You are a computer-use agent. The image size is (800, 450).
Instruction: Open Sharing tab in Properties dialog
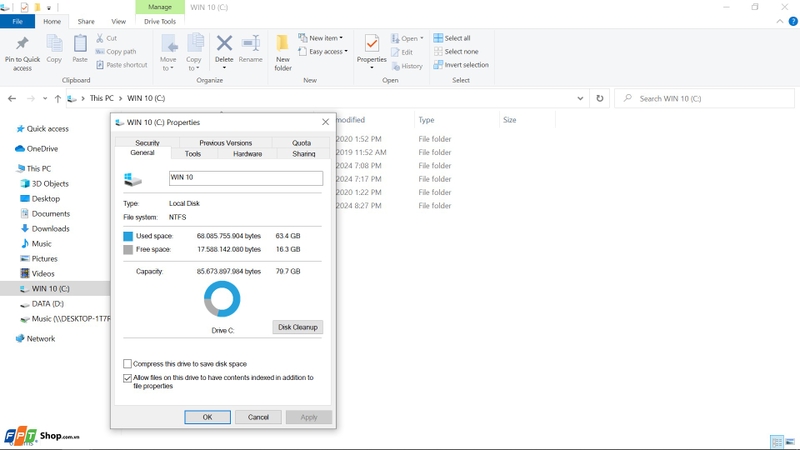(x=304, y=154)
